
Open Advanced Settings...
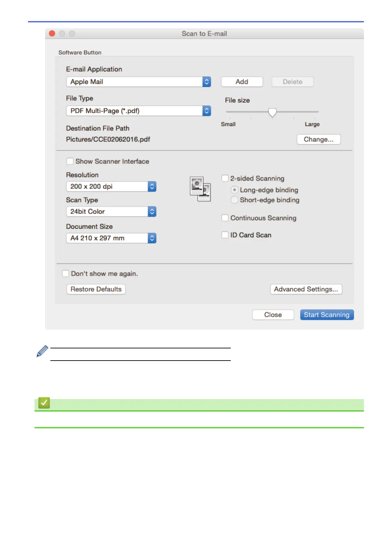click(306, 289)
